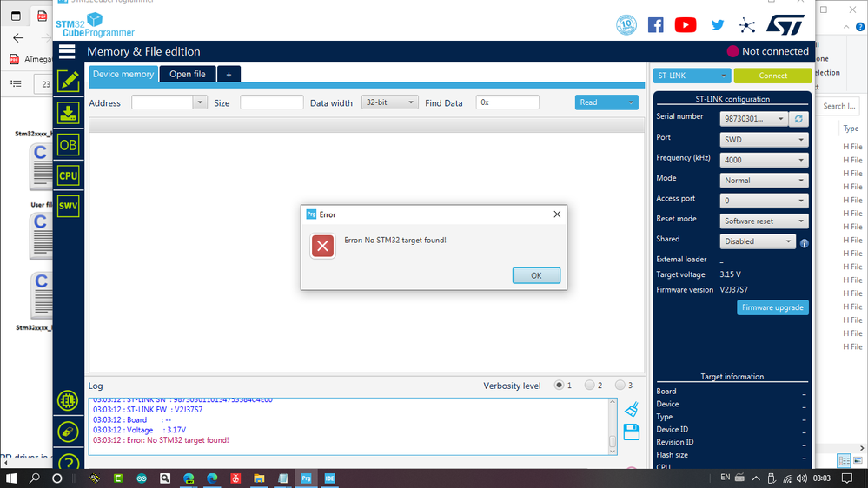
Task: Click the ST logo
Action: click(785, 25)
